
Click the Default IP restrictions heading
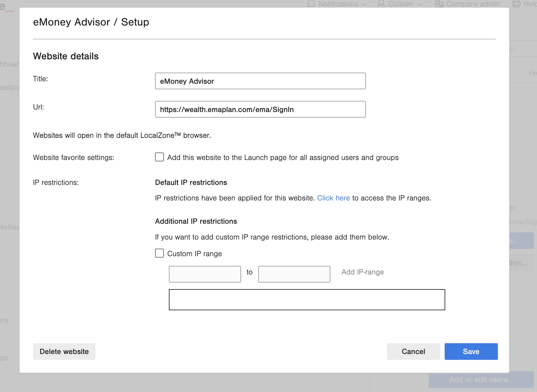point(191,182)
